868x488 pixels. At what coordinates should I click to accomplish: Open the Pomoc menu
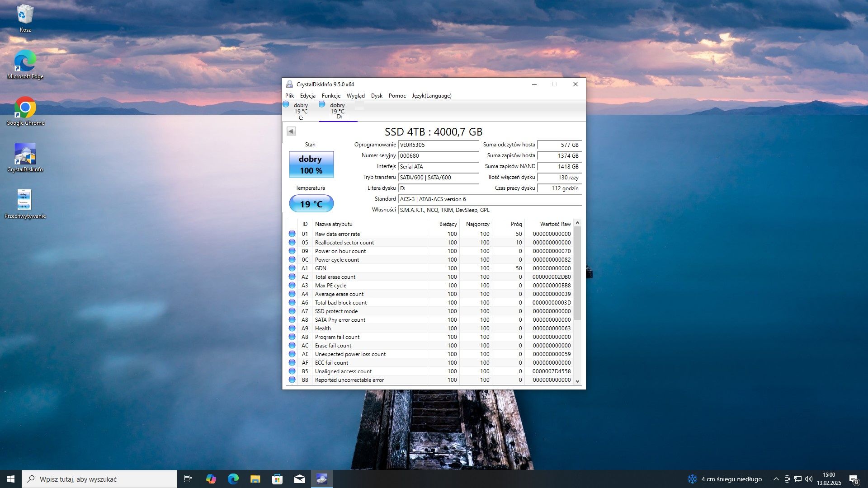coord(397,96)
